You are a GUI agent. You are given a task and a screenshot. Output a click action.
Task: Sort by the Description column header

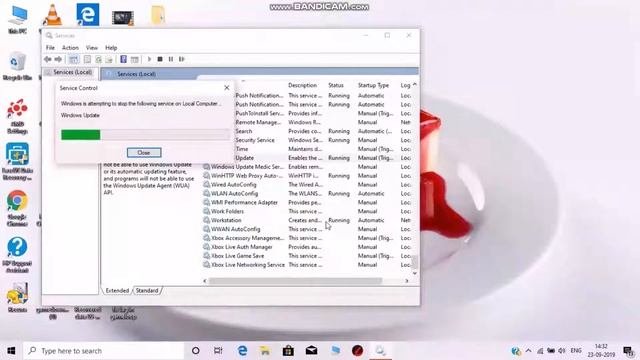(302, 85)
